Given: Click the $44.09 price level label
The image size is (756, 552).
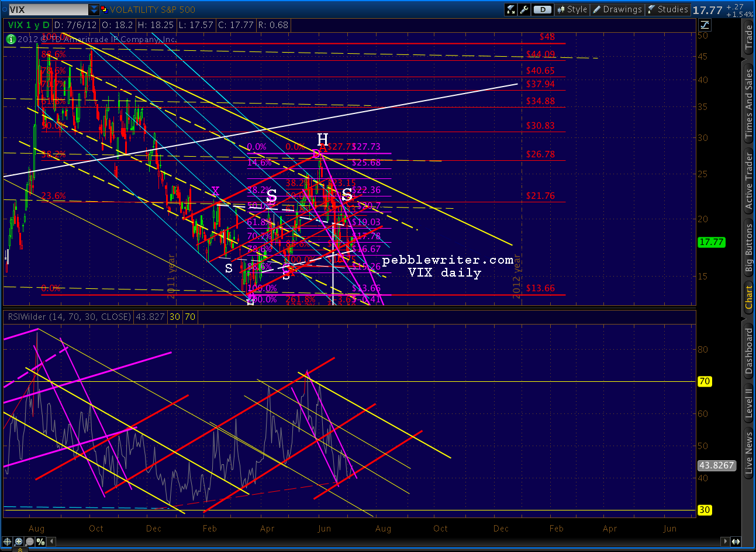Looking at the screenshot, I should (x=540, y=54).
